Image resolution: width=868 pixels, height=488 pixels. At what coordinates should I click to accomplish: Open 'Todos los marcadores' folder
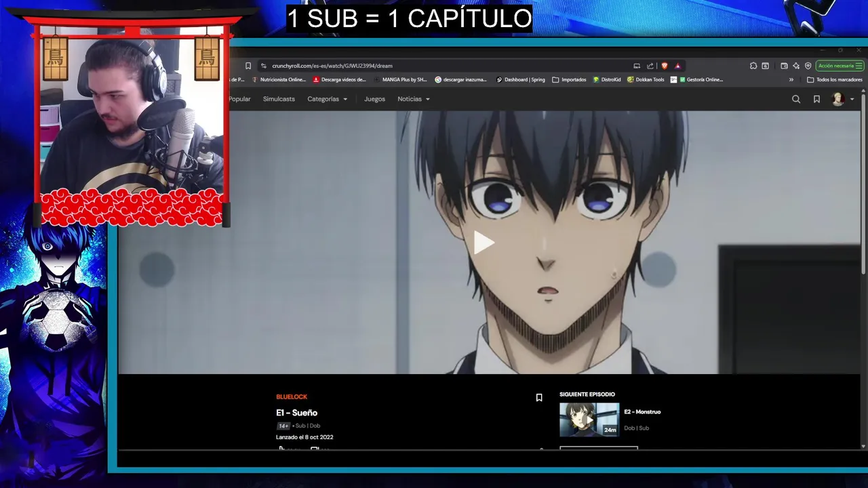tap(835, 79)
